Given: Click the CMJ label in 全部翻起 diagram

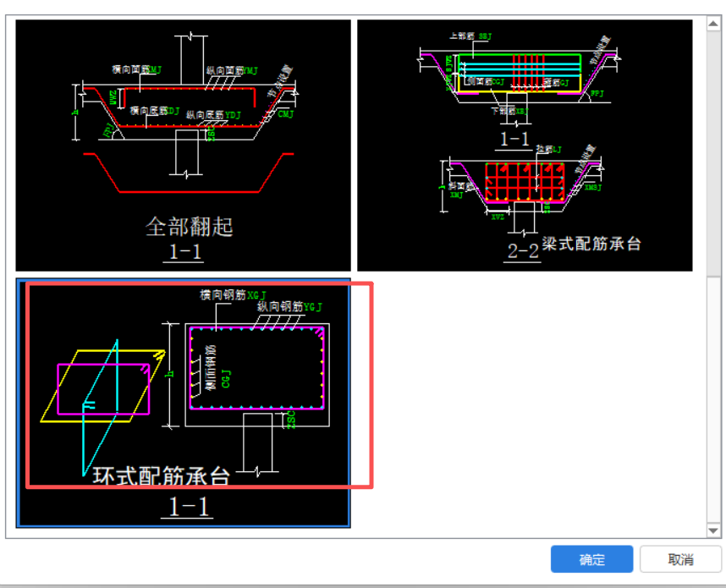Looking at the screenshot, I should pos(286,114).
